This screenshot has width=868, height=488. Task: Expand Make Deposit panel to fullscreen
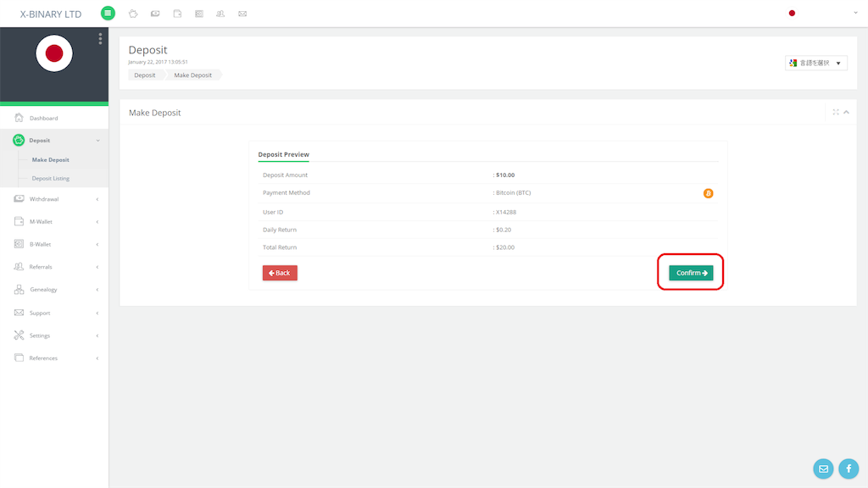click(x=836, y=113)
